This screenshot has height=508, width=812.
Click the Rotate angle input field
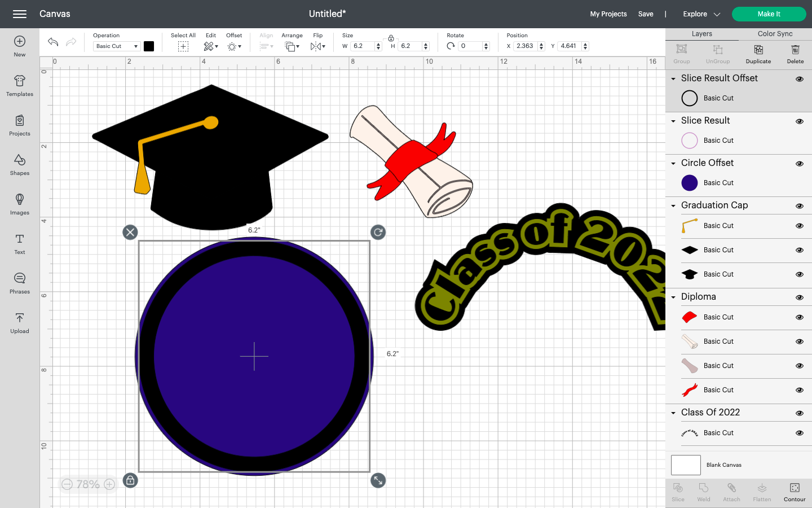coord(471,46)
